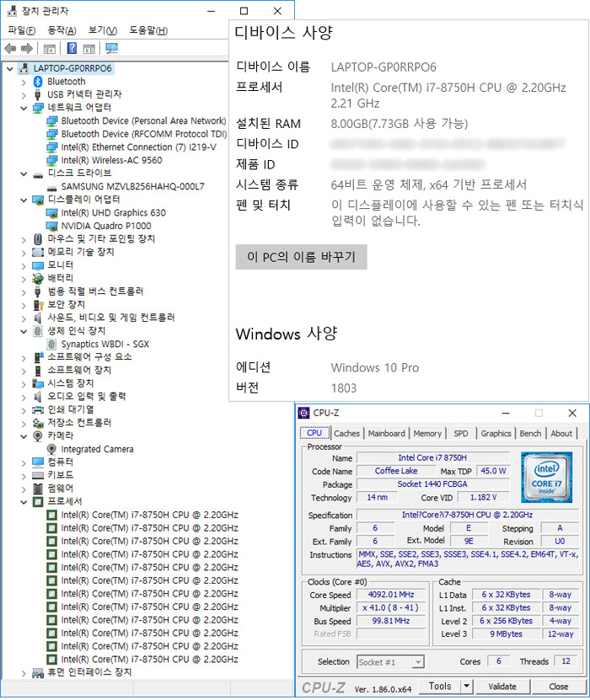The height and width of the screenshot is (700, 590).
Task: Select the Intel(R) Wireless-AC 9560 adapter icon
Action: (x=51, y=160)
